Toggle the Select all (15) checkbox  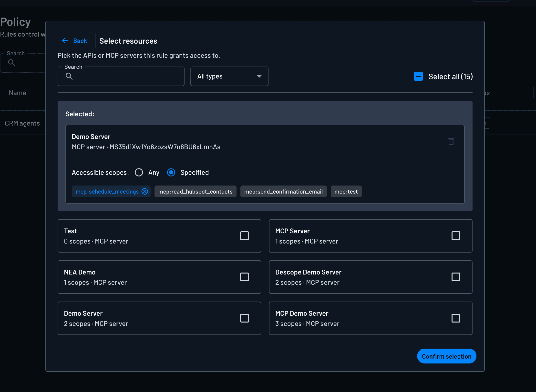418,77
